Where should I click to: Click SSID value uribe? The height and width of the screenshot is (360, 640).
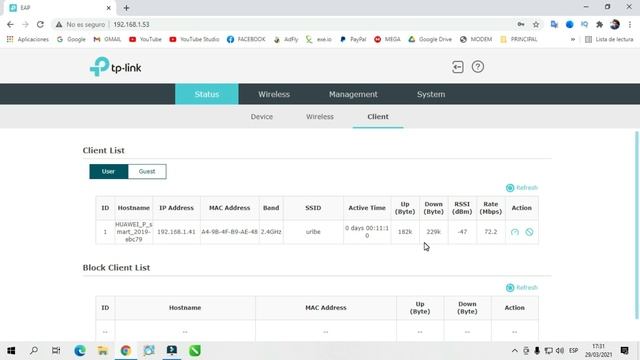313,232
